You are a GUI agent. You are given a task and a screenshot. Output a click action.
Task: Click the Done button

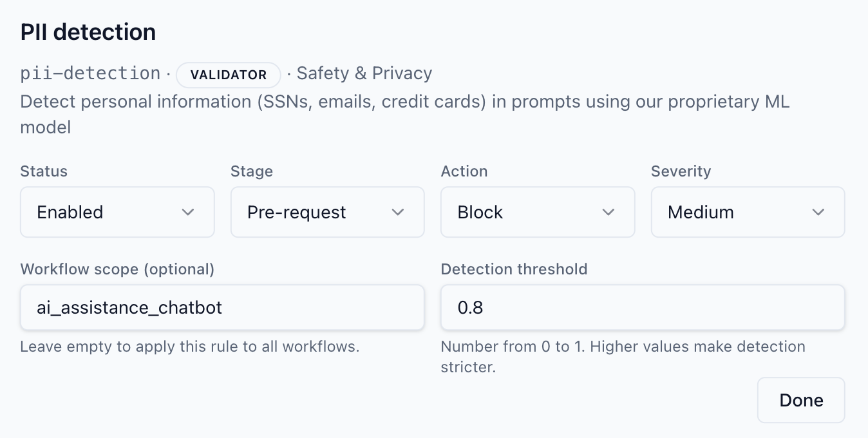click(x=800, y=400)
